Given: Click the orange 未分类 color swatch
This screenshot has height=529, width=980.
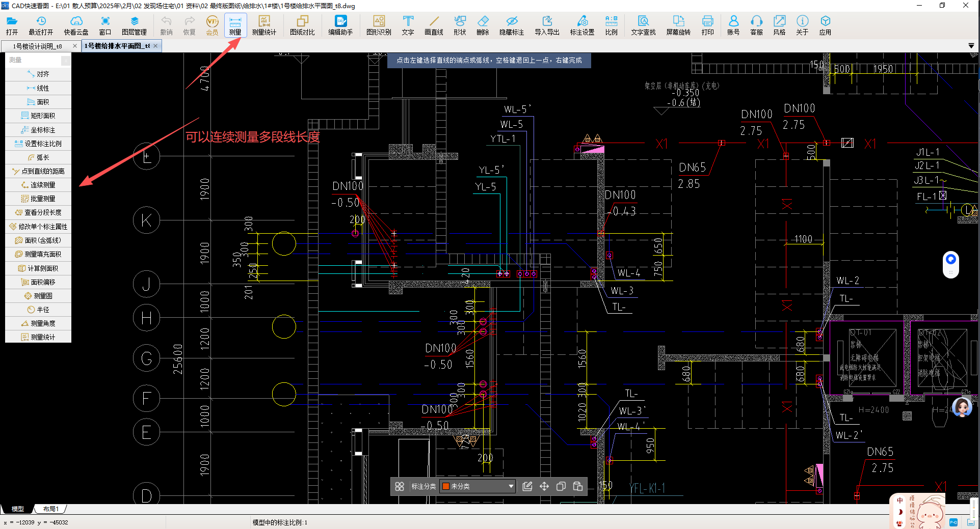Looking at the screenshot, I should [x=446, y=486].
